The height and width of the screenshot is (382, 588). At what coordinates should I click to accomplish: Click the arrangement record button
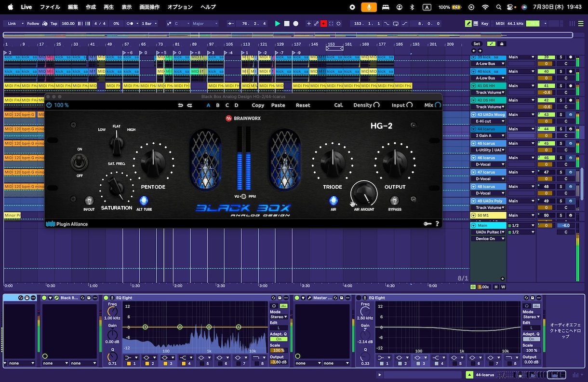[295, 23]
